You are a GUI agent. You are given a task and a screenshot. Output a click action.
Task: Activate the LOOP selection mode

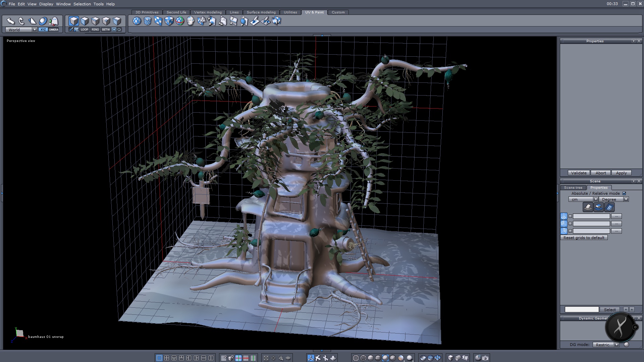(x=84, y=29)
